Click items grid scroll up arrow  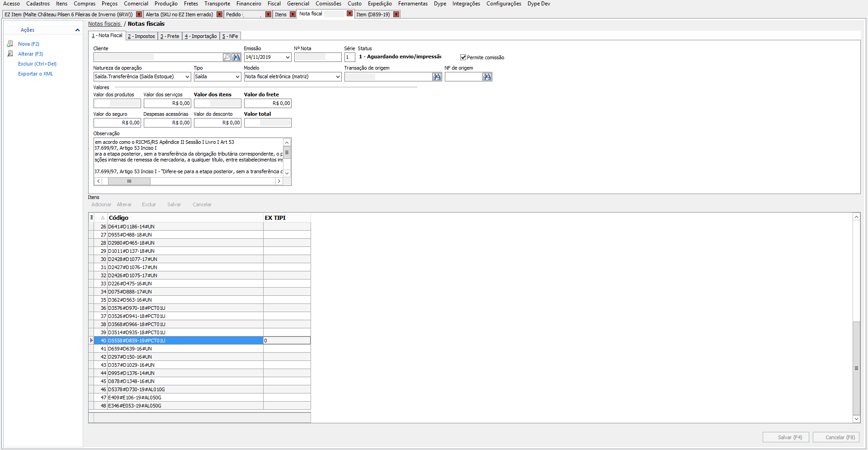click(856, 217)
